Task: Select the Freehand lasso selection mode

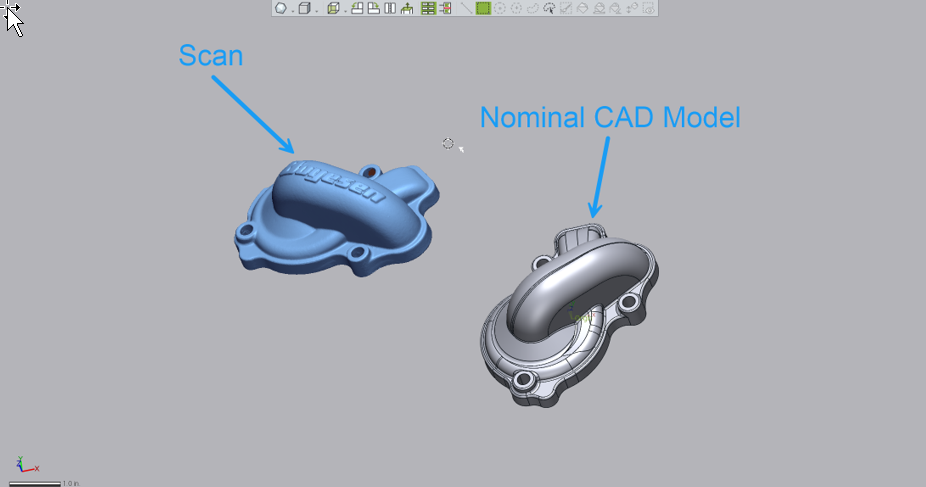Action: [x=533, y=8]
